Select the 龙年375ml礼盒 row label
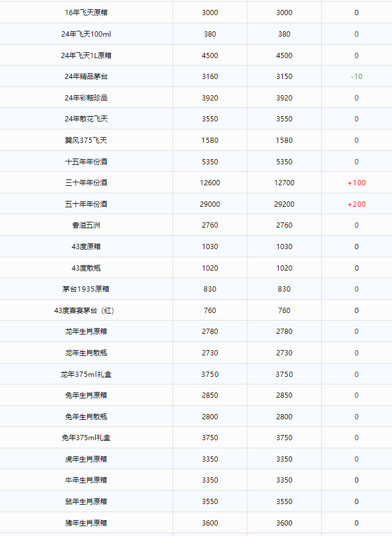392x536 pixels. 86,375
